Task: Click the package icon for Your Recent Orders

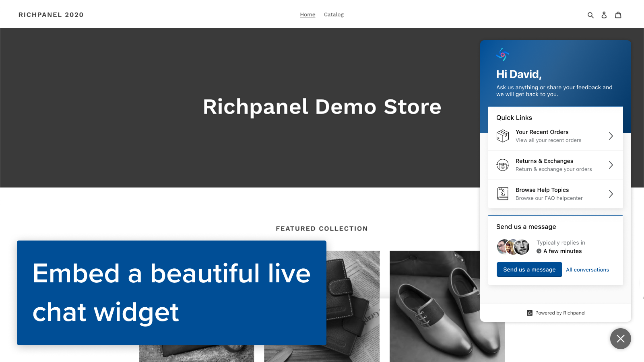Action: [x=503, y=136]
